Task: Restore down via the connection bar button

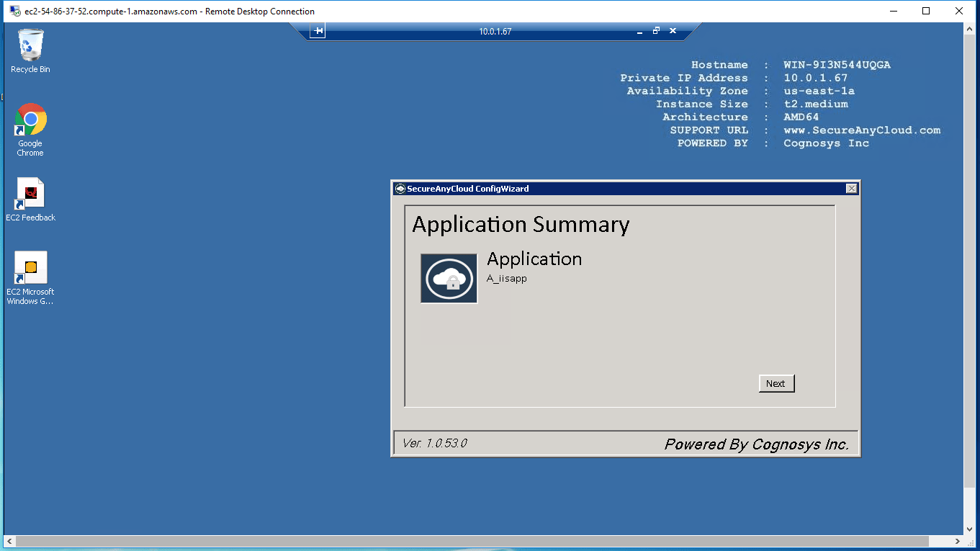Action: pyautogui.click(x=656, y=31)
